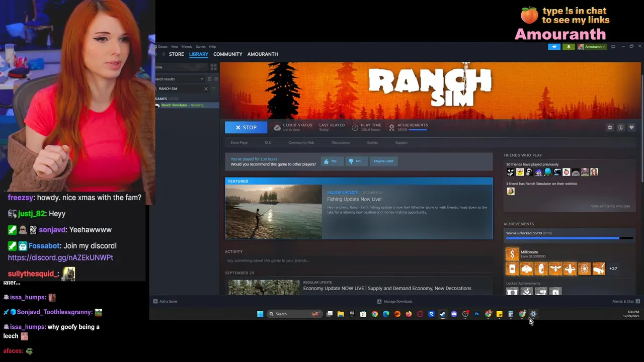Open the unlocked achievements progress bar

pos(569,238)
